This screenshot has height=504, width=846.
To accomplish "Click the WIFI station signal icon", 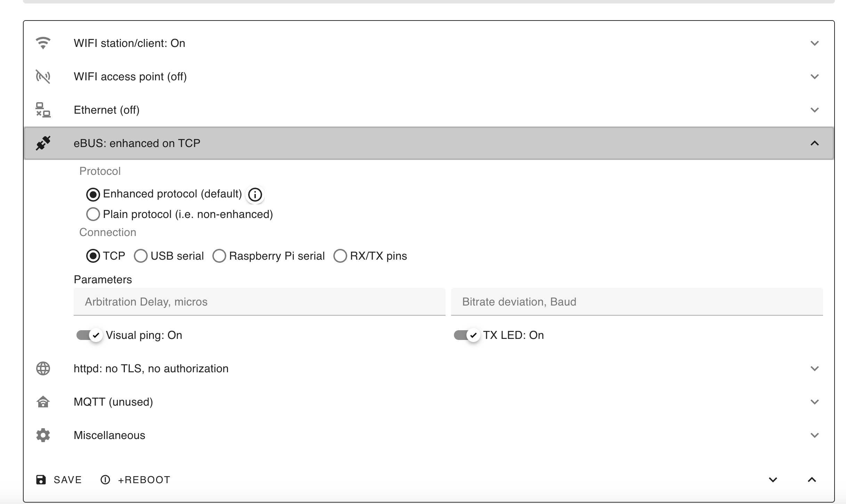I will click(x=43, y=43).
